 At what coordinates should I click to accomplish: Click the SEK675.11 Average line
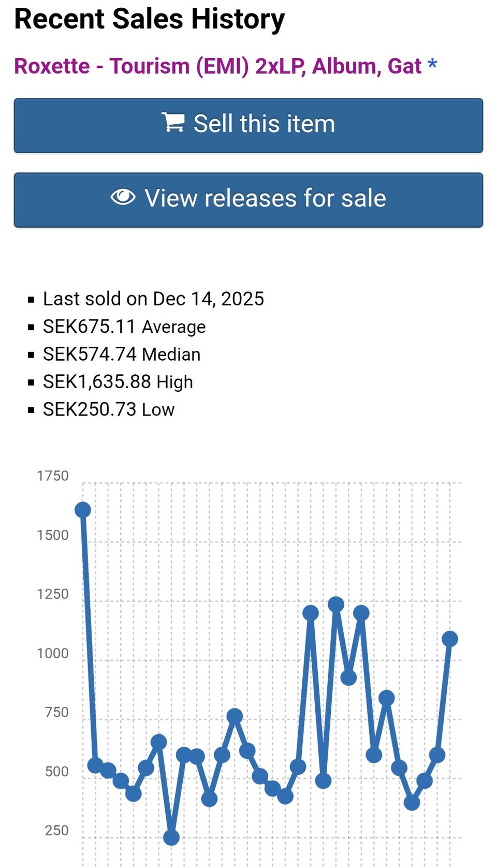click(x=124, y=327)
